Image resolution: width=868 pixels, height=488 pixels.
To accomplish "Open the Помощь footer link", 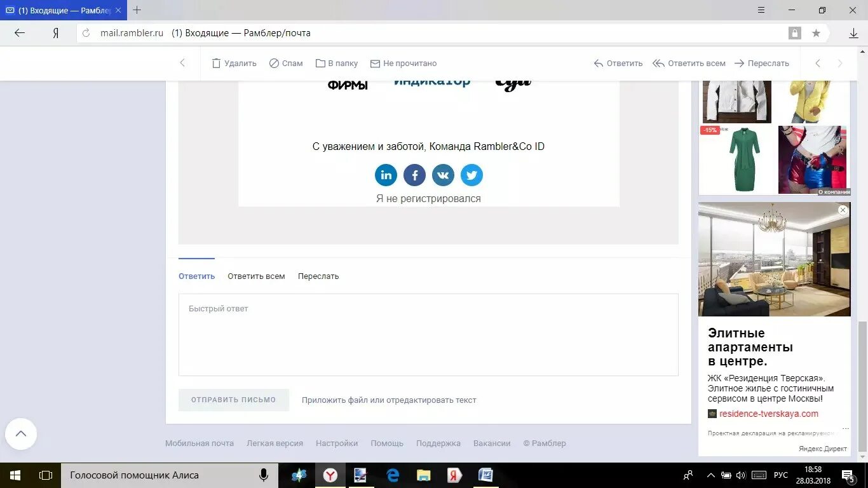I will pos(387,444).
